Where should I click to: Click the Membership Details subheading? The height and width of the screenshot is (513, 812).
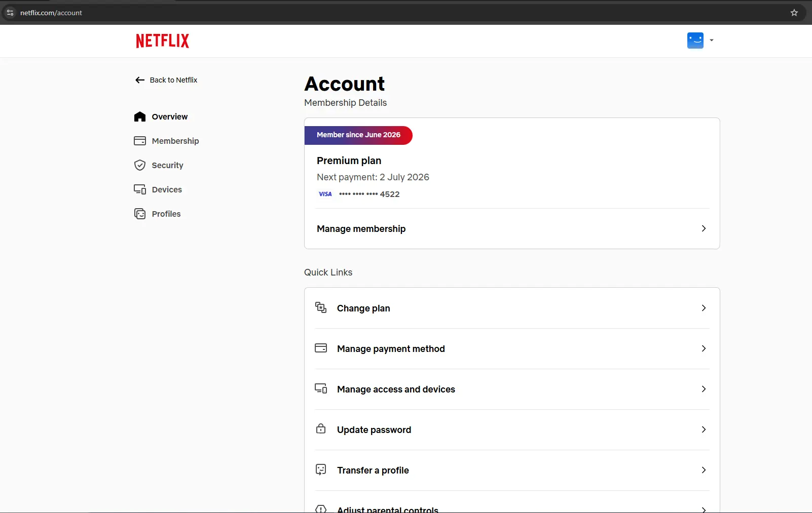tap(345, 103)
